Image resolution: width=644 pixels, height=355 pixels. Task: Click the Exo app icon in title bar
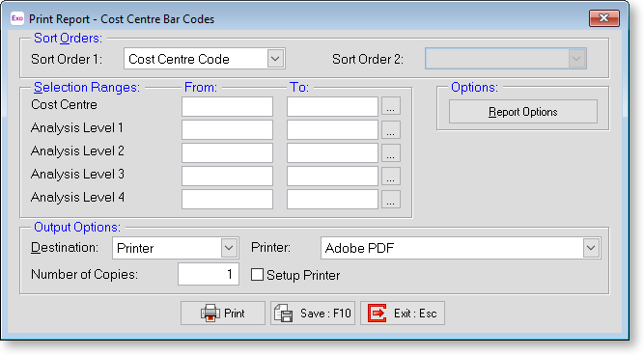click(17, 18)
